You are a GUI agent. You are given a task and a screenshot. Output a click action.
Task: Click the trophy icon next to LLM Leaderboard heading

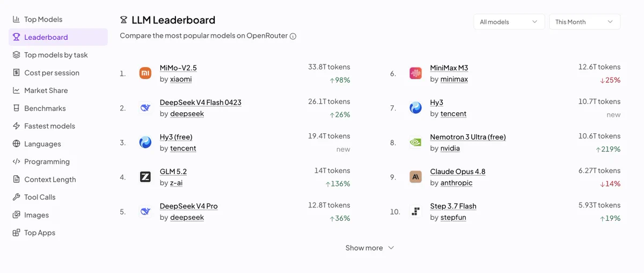124,20
